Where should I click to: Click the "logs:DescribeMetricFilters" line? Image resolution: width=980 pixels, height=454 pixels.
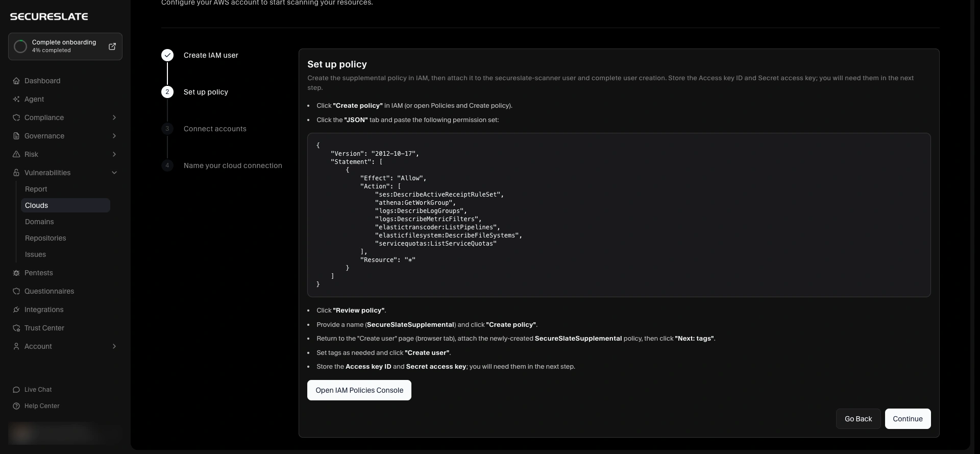click(x=428, y=219)
